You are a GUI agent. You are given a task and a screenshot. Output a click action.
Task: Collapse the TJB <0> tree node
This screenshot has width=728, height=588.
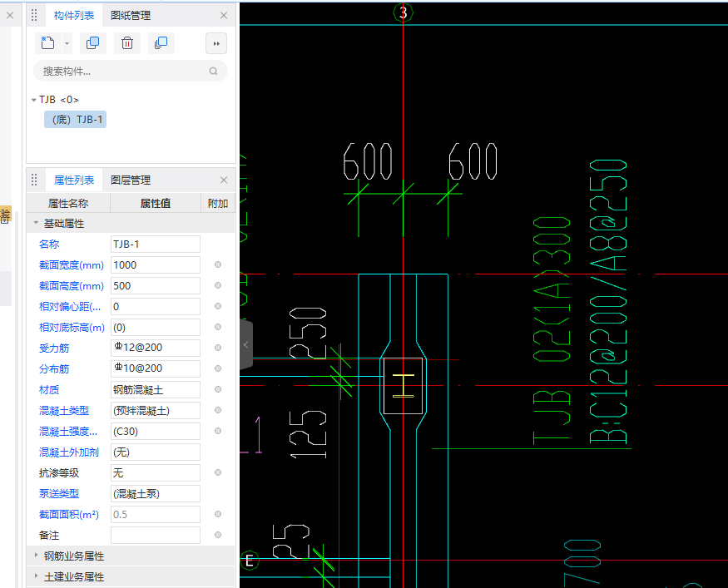click(x=33, y=100)
